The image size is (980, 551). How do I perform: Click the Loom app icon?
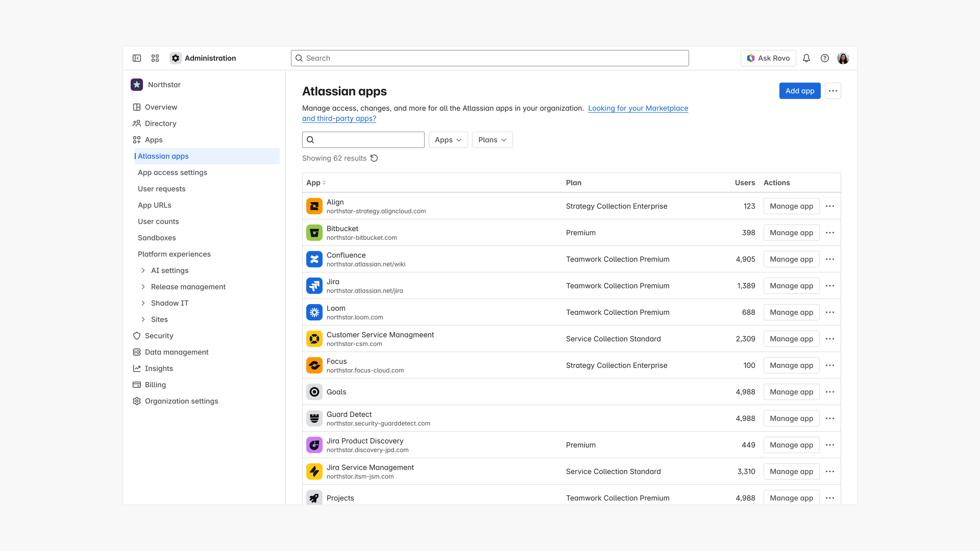314,312
